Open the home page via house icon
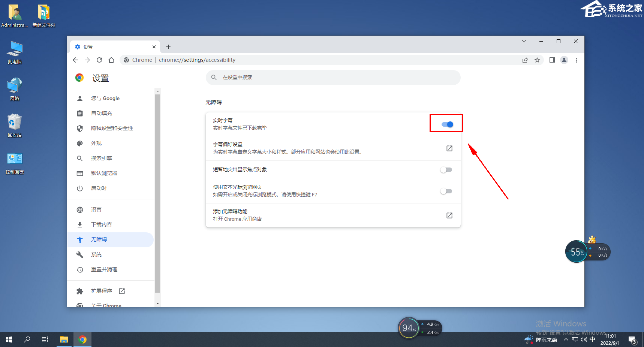Image resolution: width=644 pixels, height=347 pixels. coord(111,60)
